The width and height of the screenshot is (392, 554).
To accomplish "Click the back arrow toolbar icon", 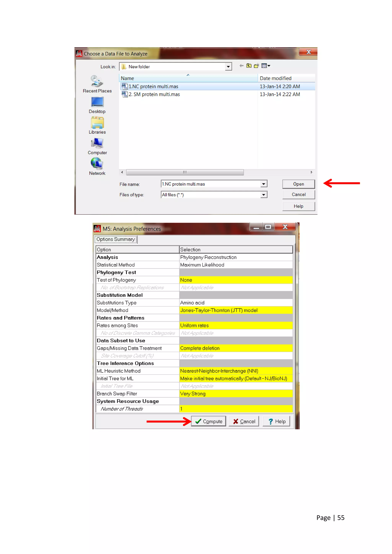I will [x=241, y=66].
